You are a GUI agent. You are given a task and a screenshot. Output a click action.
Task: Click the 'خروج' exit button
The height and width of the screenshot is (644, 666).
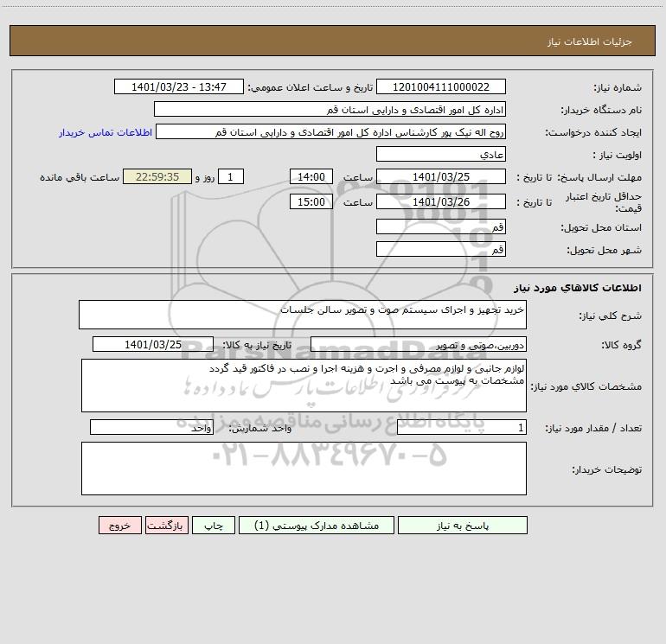coord(119,526)
